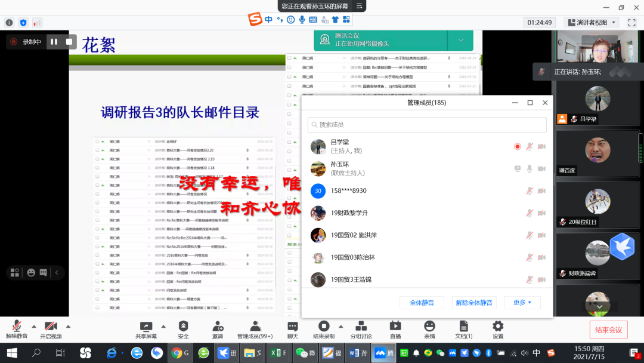Screen dimensions: 644x363
Task: Open the Chat (聊天) panel
Action: click(292, 327)
